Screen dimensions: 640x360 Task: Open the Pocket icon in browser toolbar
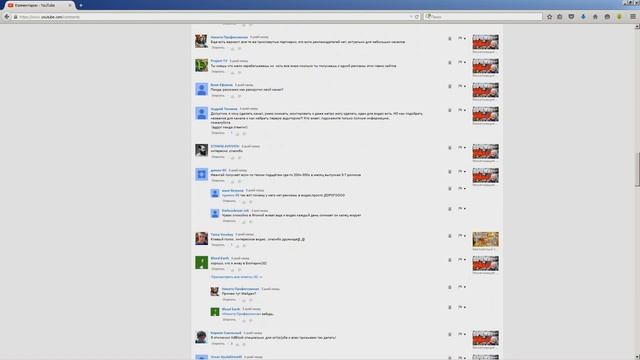pos(571,17)
